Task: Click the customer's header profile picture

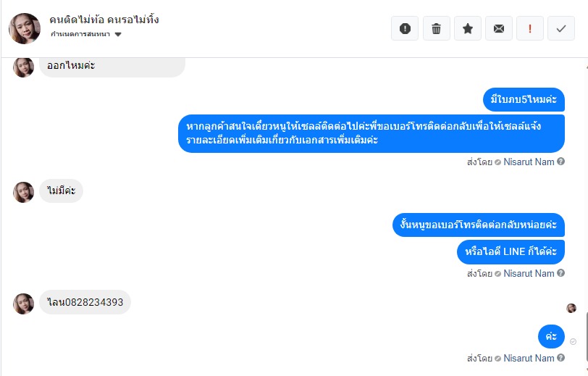Action: 24,28
